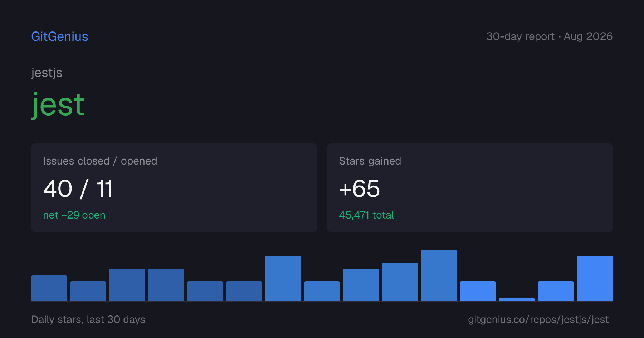The height and width of the screenshot is (338, 644).
Task: Click the "Stars gained" label
Action: 370,161
